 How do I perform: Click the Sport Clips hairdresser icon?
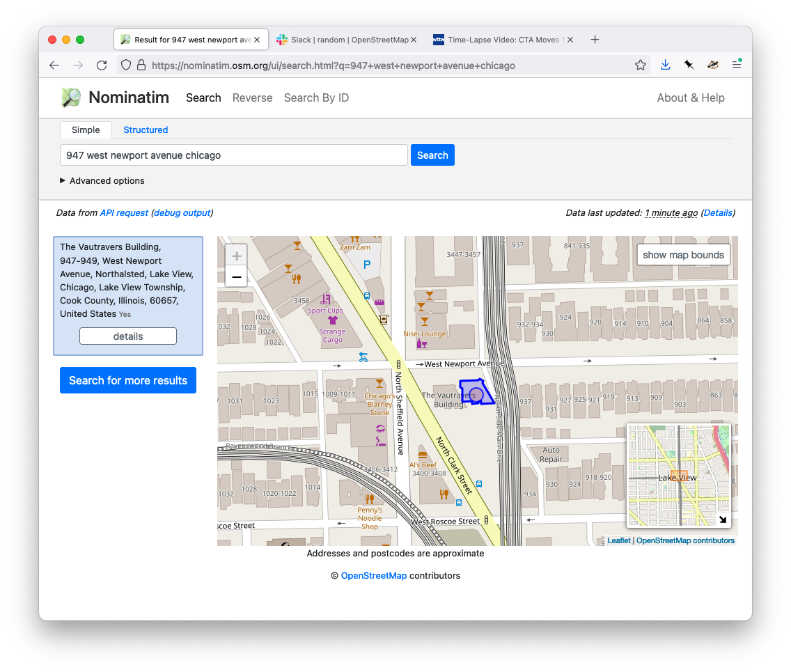pos(325,299)
